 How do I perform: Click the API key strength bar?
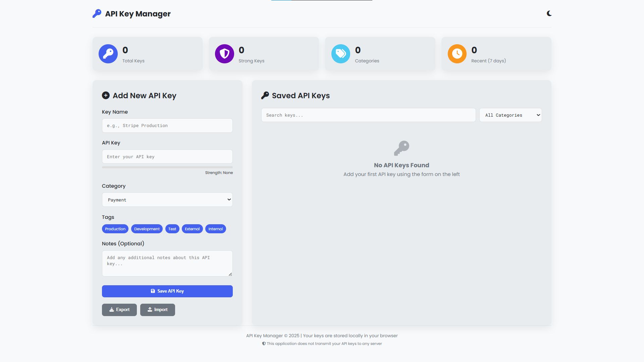pos(167,167)
